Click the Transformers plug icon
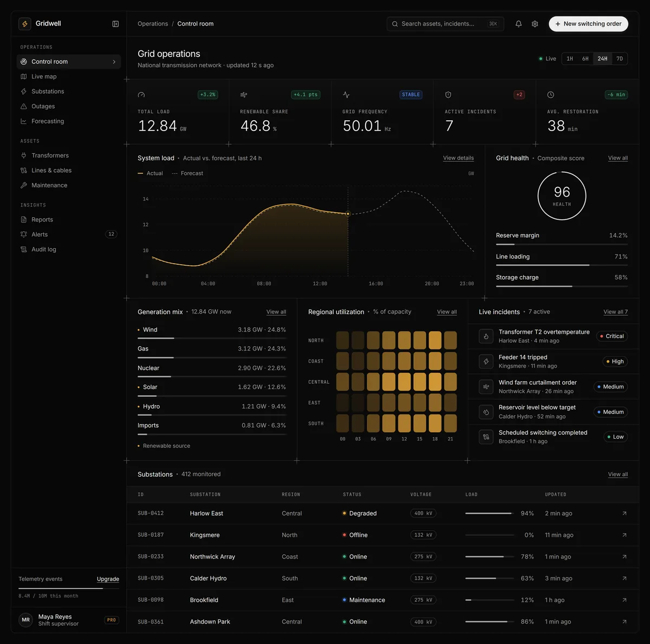This screenshot has width=650, height=644. (24, 155)
